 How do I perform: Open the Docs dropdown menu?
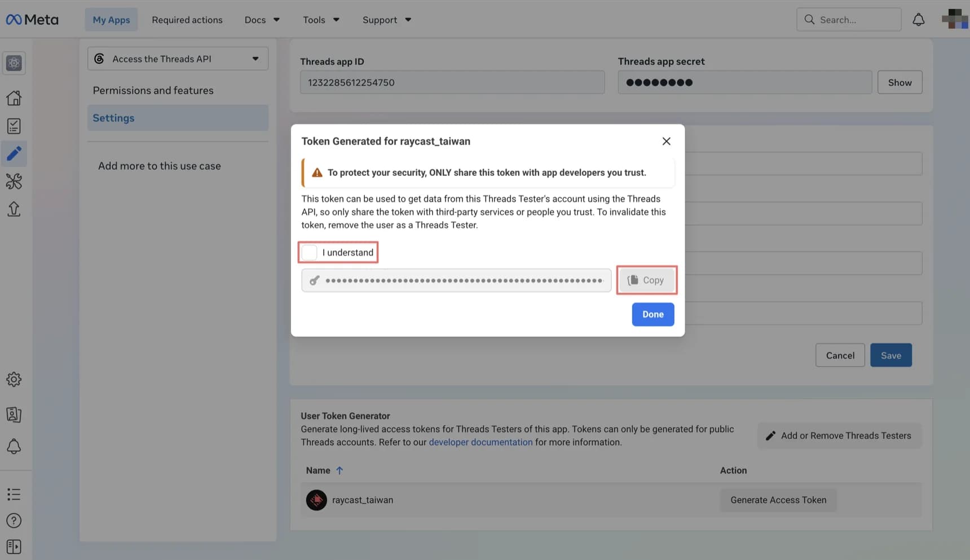click(x=262, y=20)
